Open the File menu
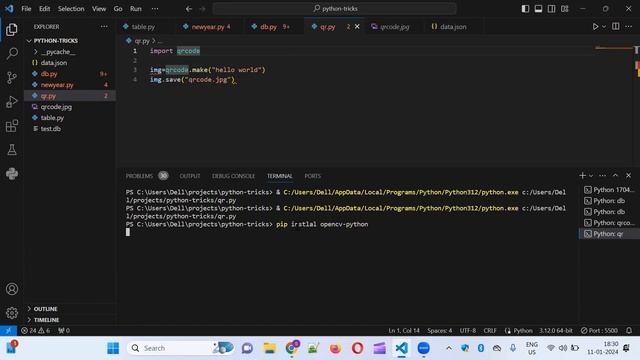Viewport: 640px width, 360px height. click(x=26, y=9)
